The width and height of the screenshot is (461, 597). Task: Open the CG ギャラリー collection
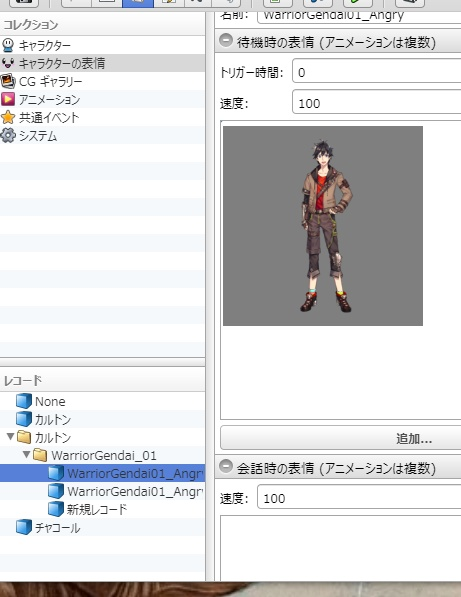point(102,81)
